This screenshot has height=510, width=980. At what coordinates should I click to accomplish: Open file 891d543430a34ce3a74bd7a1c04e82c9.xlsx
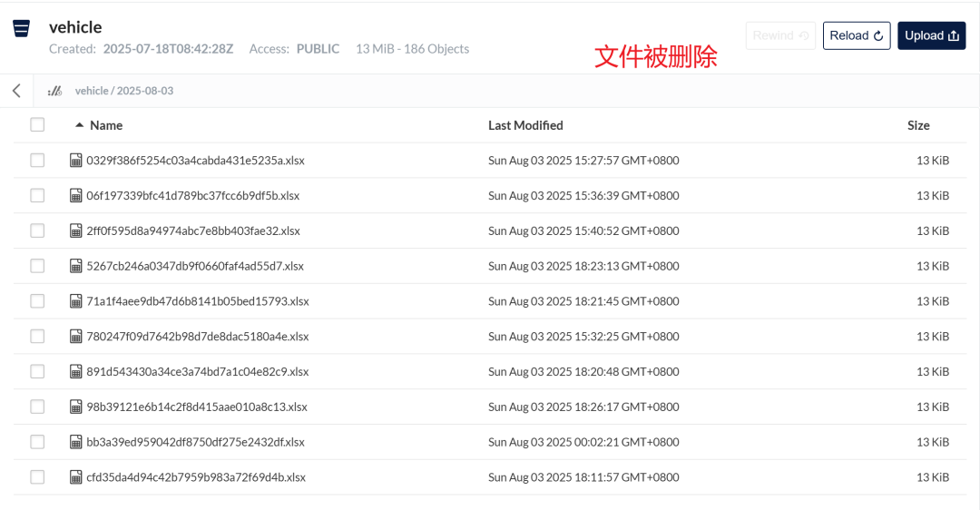point(198,372)
